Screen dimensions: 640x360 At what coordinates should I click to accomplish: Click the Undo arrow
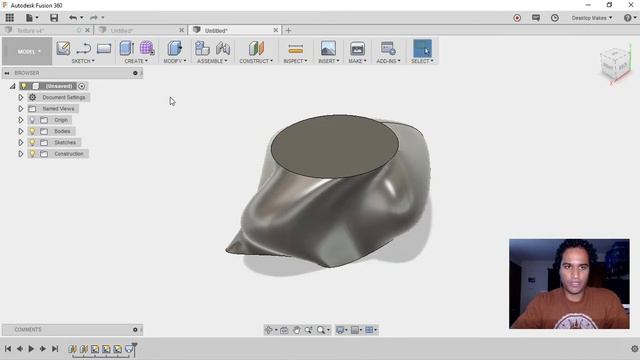pyautogui.click(x=73, y=18)
